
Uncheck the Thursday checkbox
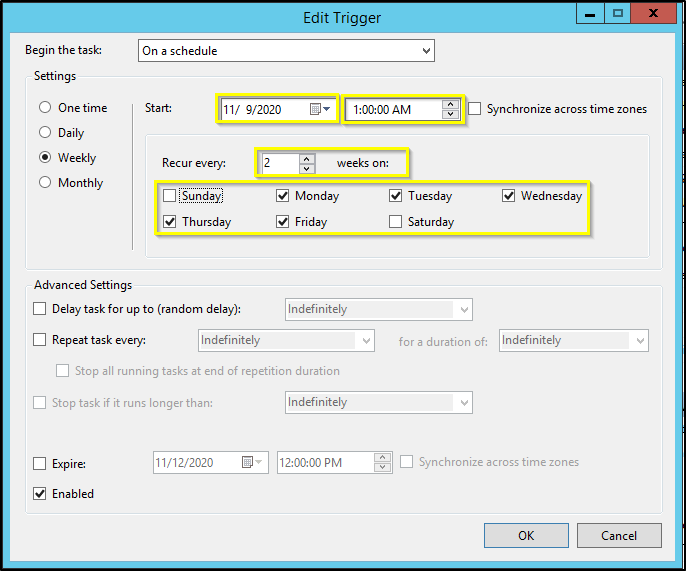tap(169, 222)
